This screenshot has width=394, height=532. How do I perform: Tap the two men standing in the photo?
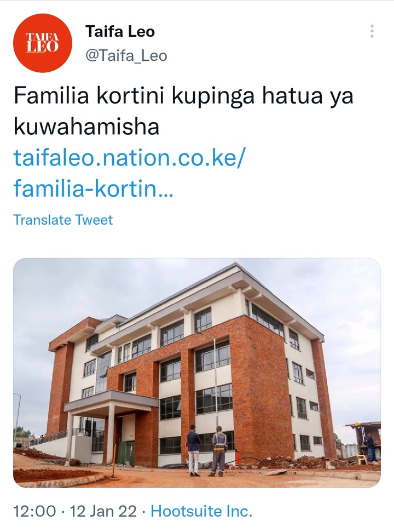click(x=207, y=450)
